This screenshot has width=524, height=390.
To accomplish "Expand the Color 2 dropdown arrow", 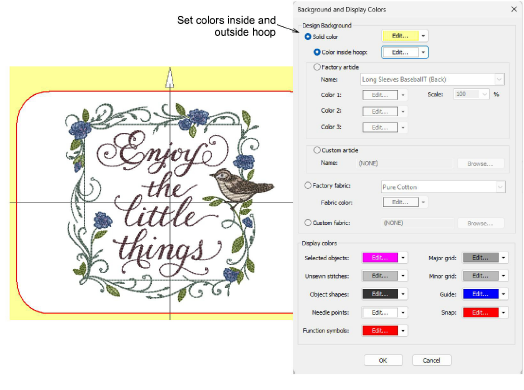I will click(x=403, y=111).
